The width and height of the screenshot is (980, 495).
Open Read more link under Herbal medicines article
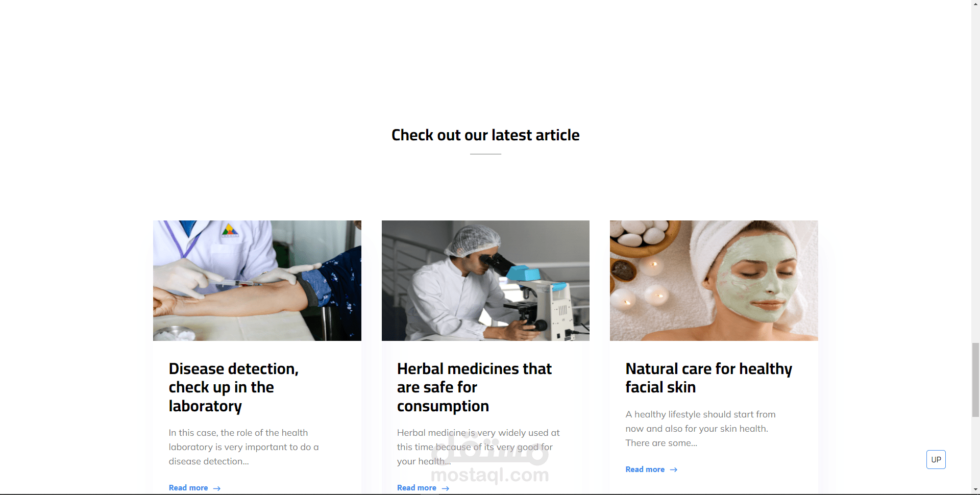416,488
